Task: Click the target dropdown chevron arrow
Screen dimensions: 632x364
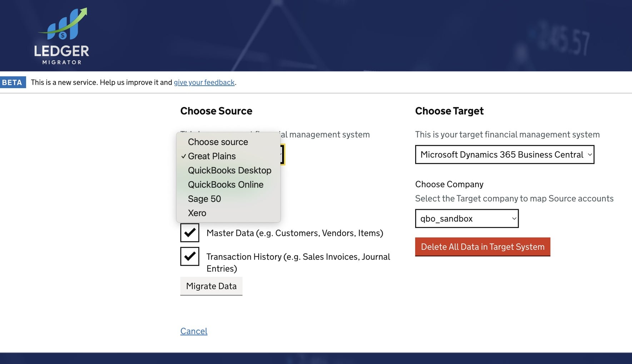Action: [x=590, y=155]
